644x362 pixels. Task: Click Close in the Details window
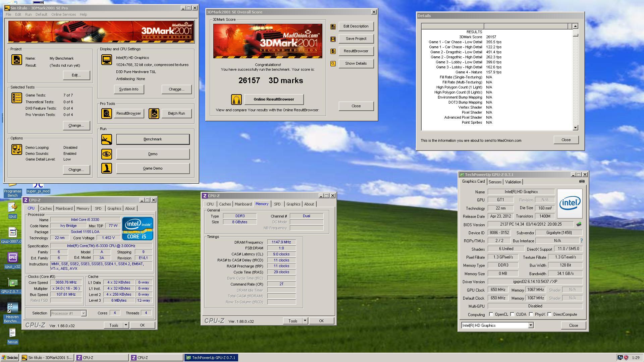[x=566, y=140]
